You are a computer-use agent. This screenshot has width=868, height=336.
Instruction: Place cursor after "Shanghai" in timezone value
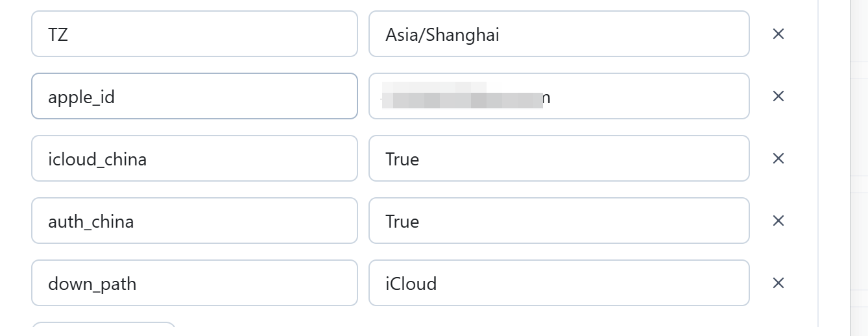pyautogui.click(x=501, y=34)
